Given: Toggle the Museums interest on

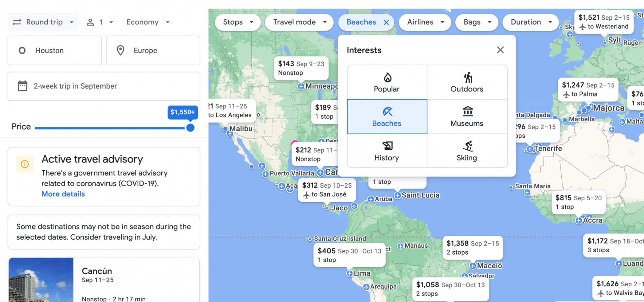Looking at the screenshot, I should pyautogui.click(x=467, y=116).
